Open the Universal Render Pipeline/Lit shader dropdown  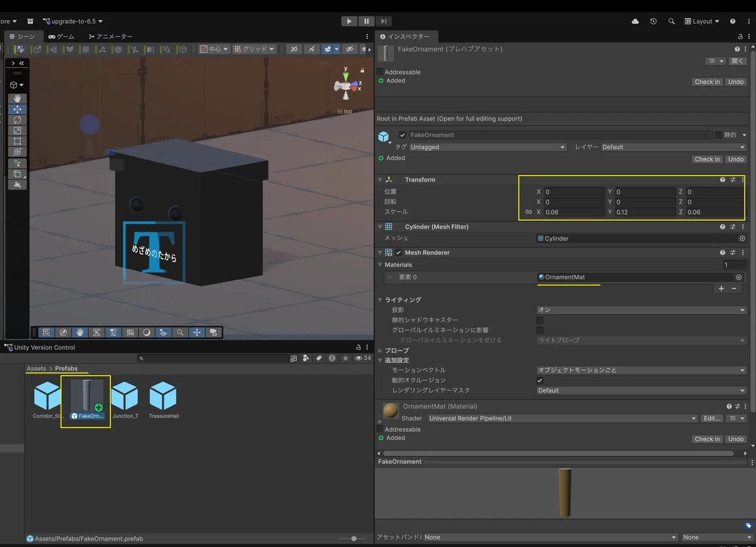pos(563,418)
